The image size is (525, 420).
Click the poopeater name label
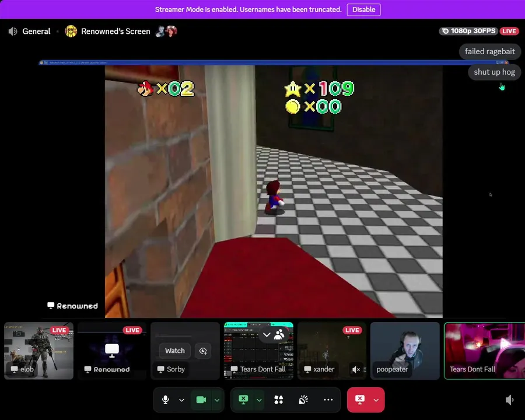392,369
